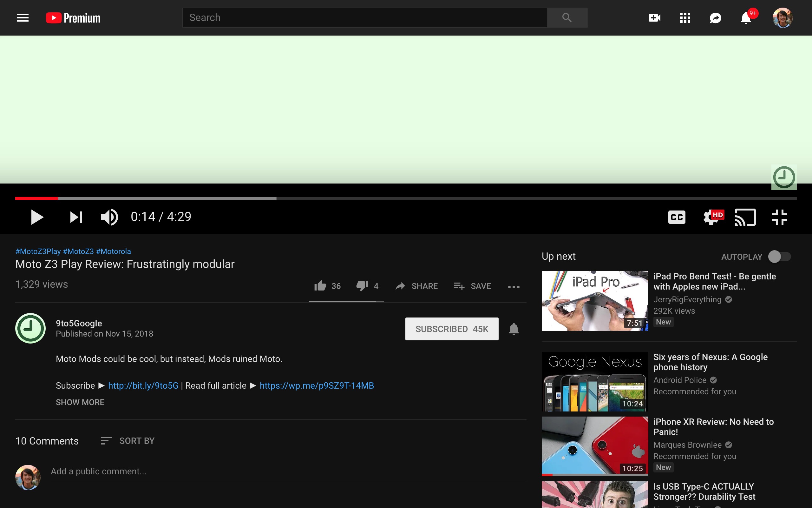Open the wp.me full article link
This screenshot has width=812, height=508.
pos(317,385)
